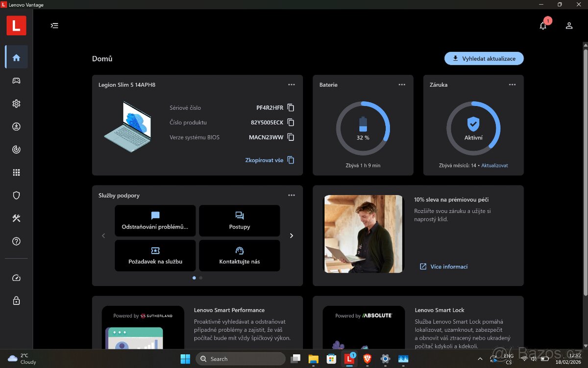The image size is (588, 368).
Task: Click the apps grid icon in the sidebar
Action: tap(16, 172)
